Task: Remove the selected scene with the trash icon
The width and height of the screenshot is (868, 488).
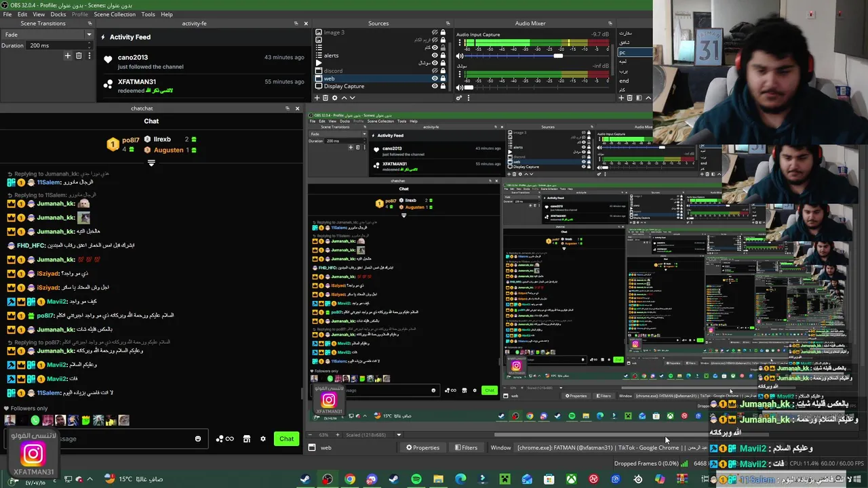Action: click(x=629, y=98)
